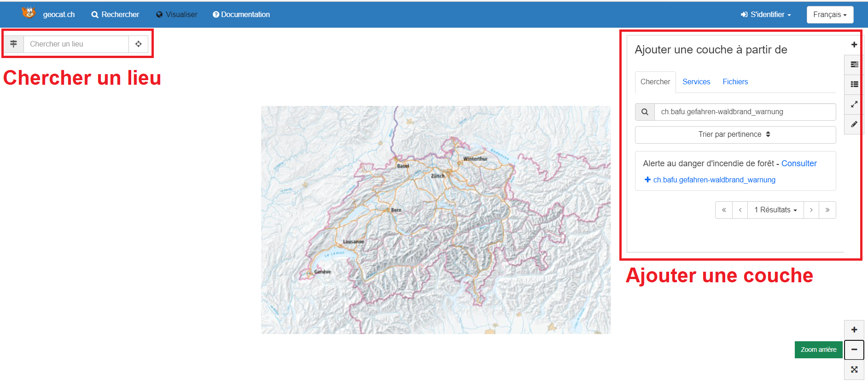
Task: Open Rechercher in the top navigation
Action: (x=115, y=15)
